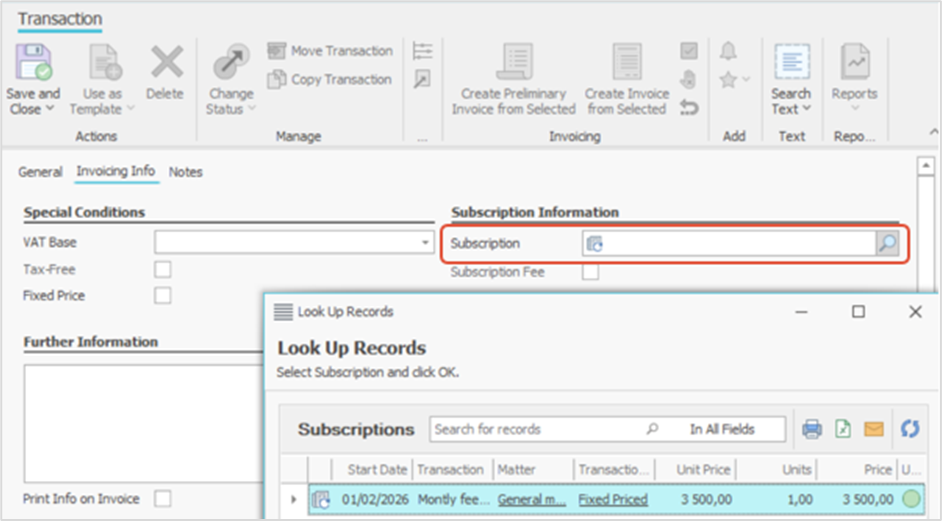Screen dimensions: 942x521
Task: Toggle the Fixed Price checkbox
Action: tap(162, 295)
